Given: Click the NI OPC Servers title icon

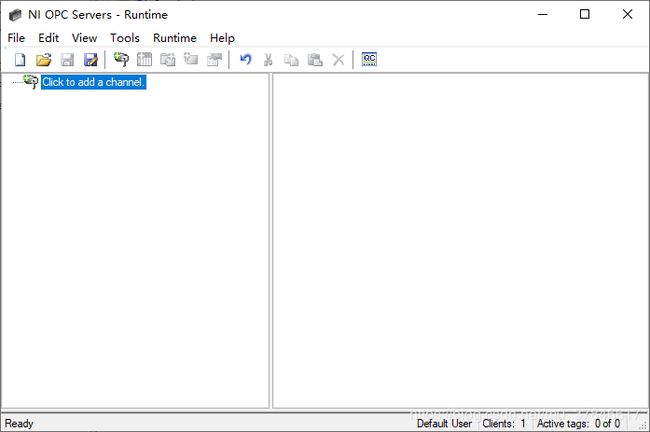Looking at the screenshot, I should (x=15, y=15).
